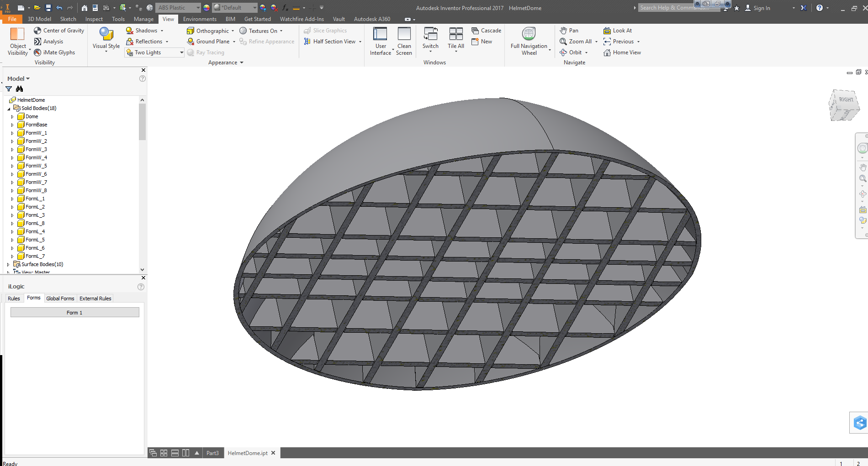
Task: Open the User Interface options
Action: click(x=380, y=41)
